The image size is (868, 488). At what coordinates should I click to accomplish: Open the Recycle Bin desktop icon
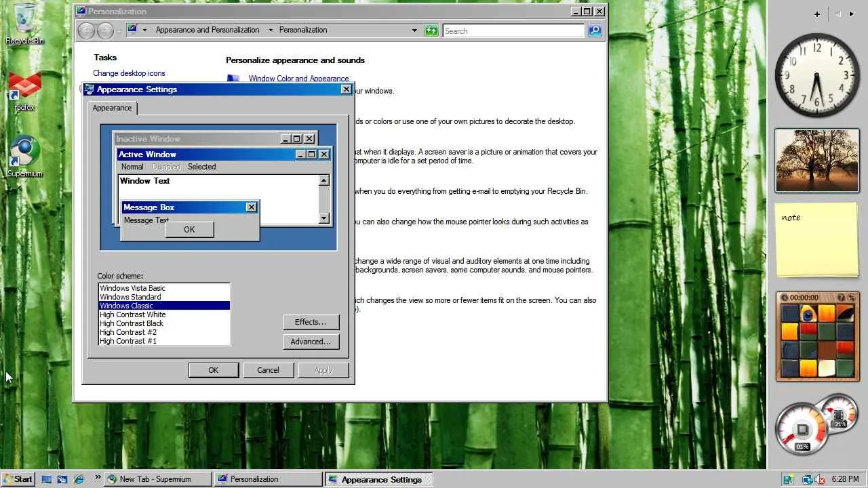coord(24,24)
